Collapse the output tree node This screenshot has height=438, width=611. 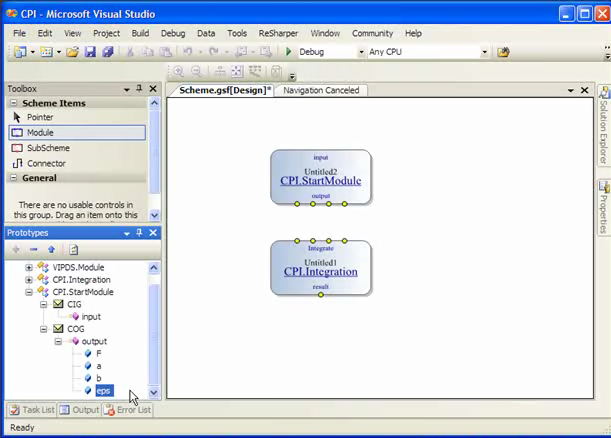[x=58, y=341]
